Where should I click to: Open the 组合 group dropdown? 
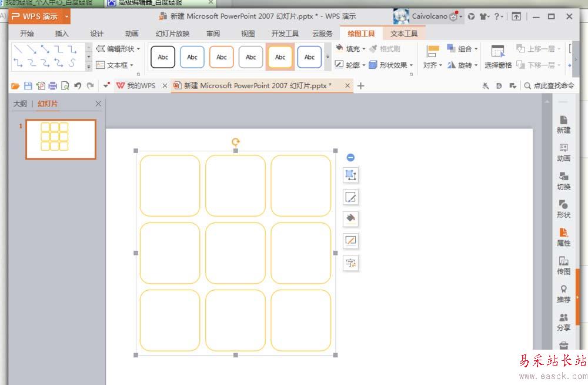(462, 48)
